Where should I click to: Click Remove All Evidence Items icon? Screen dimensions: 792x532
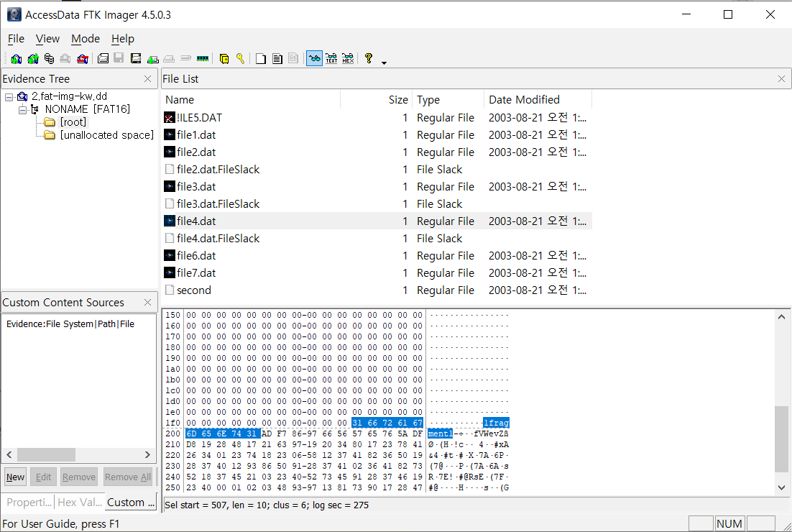(83, 59)
